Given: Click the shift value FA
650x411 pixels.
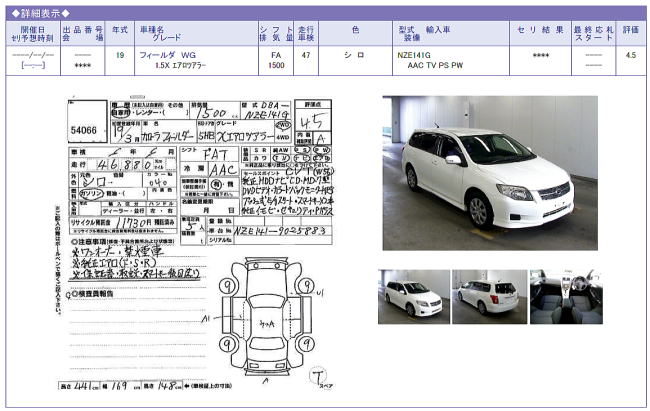Looking at the screenshot, I should tap(276, 55).
